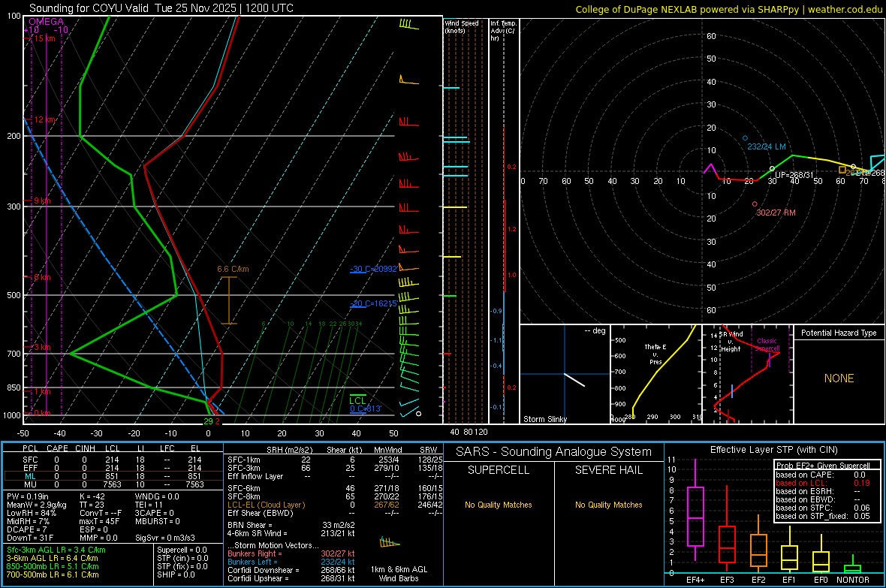Click the '-30 C=20992'' temperature level label
Viewport: 886px width, 588px height.
(373, 269)
